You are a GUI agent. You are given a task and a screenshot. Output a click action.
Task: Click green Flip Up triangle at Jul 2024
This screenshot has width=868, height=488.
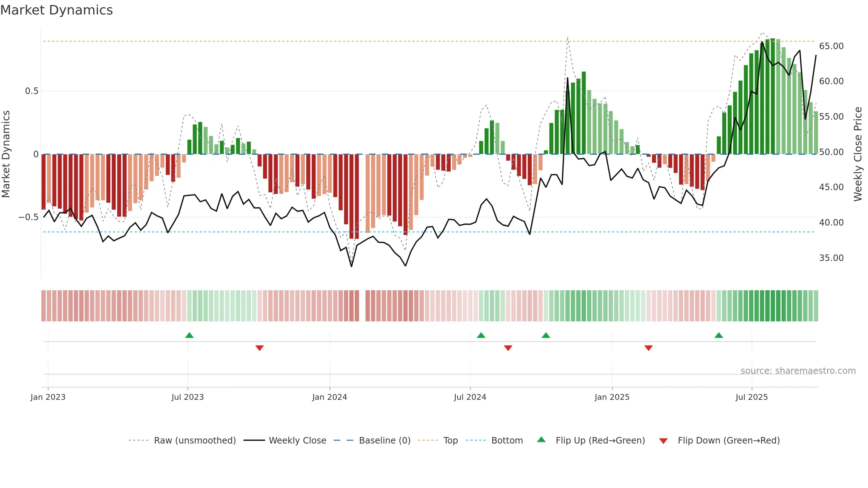pyautogui.click(x=481, y=335)
